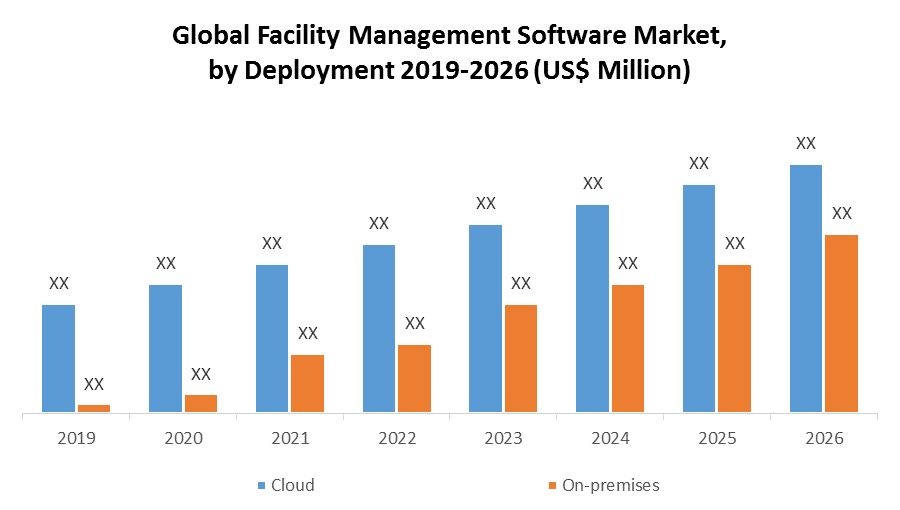Select the 2020 blue Cloud bar
The height and width of the screenshot is (510, 900).
pos(165,348)
